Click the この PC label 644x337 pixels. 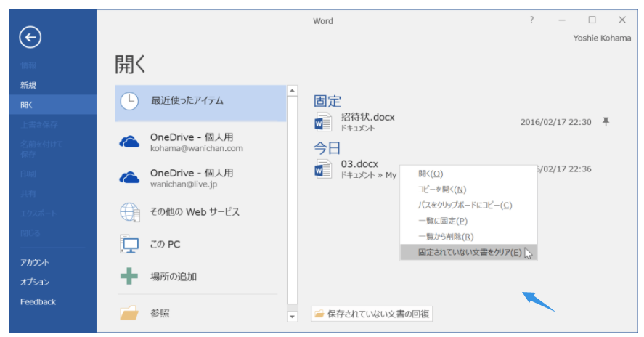click(x=165, y=245)
